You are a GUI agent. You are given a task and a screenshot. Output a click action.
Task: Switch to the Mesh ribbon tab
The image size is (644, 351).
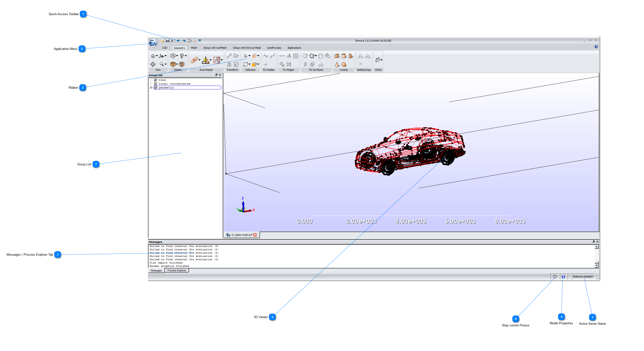[194, 48]
